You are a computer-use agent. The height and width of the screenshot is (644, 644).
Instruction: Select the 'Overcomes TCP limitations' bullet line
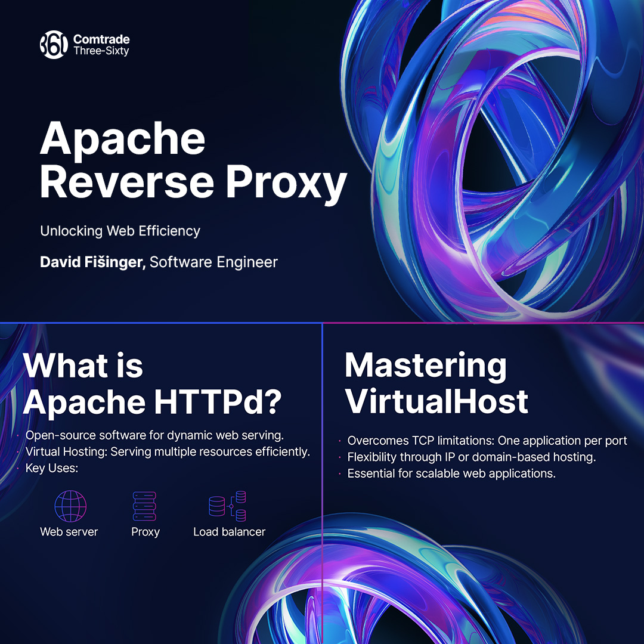[x=487, y=441]
